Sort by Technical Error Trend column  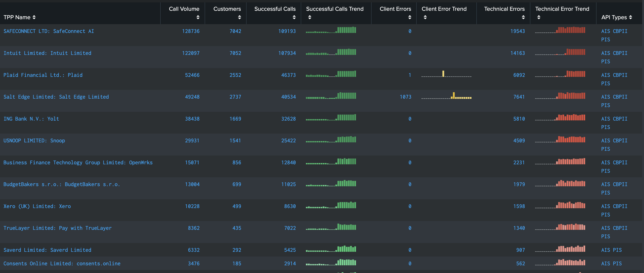(539, 17)
